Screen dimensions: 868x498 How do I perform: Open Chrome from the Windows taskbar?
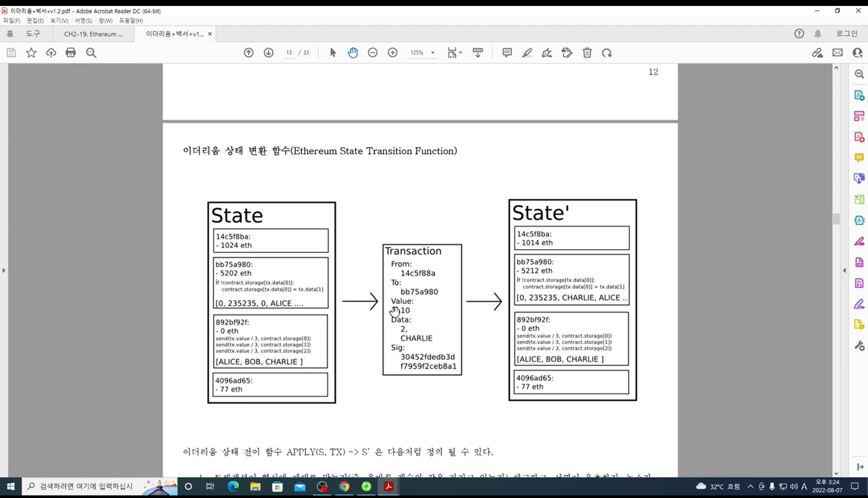tap(344, 486)
